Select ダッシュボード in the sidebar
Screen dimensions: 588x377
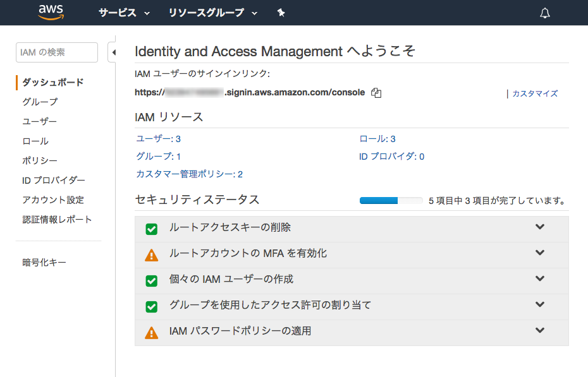tap(53, 82)
